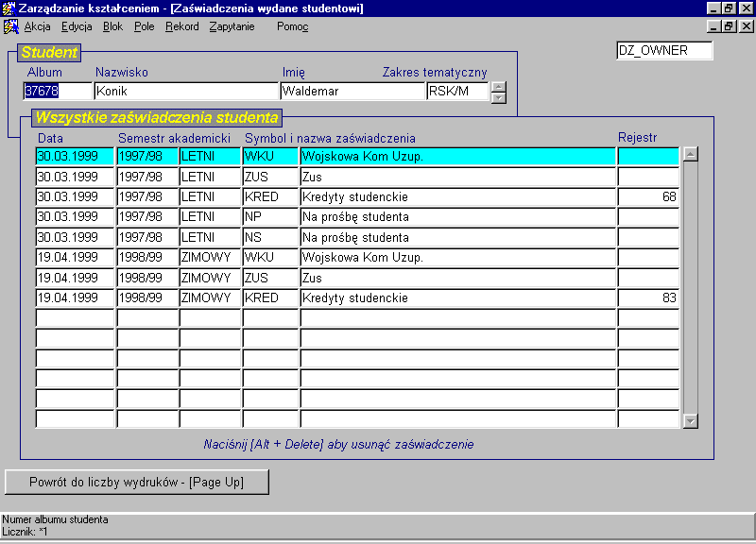Image resolution: width=756 pixels, height=544 pixels.
Task: Click WKU symbol in ZIMOWY row
Action: [x=270, y=258]
